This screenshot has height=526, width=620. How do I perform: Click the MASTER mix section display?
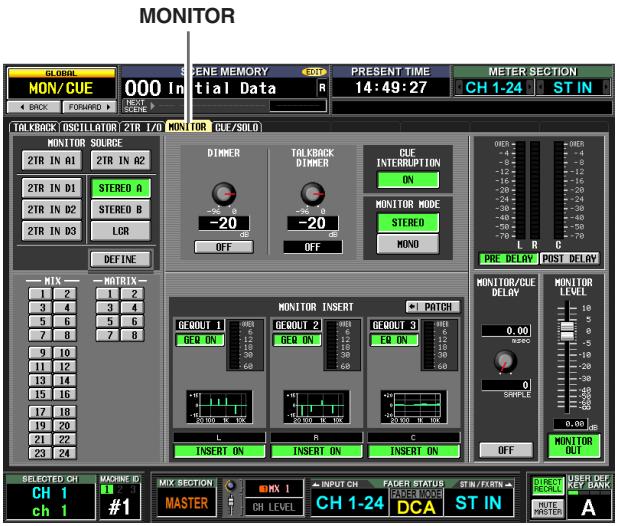[x=187, y=503]
